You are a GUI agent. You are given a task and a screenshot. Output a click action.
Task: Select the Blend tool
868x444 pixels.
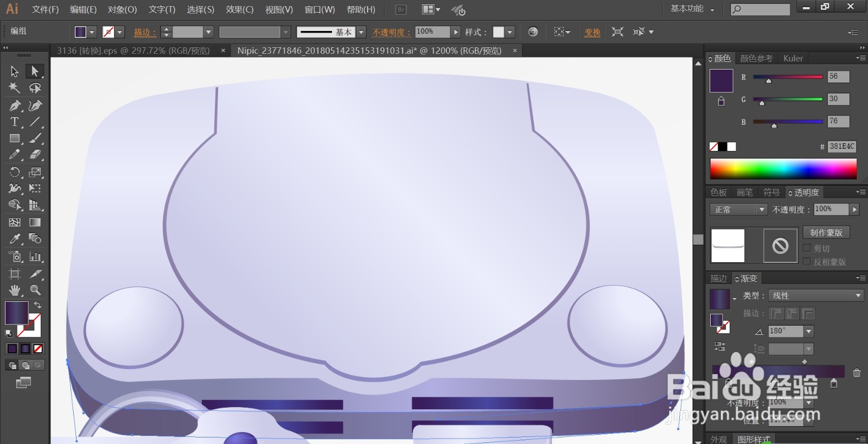coord(35,239)
